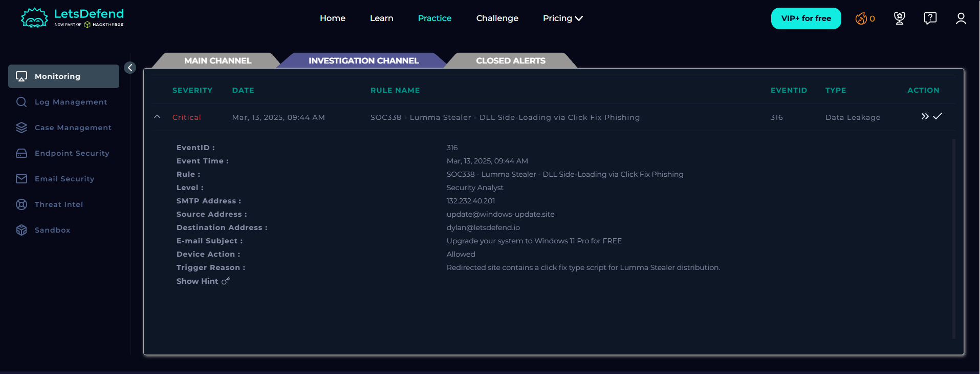Click the Threat Intel lifebuoy icon

coord(21,204)
